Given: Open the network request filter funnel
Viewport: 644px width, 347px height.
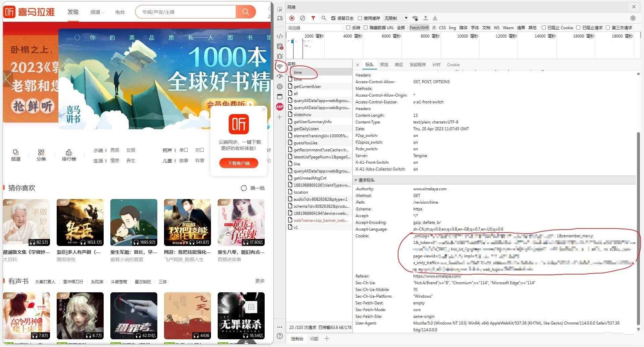Looking at the screenshot, I should 314,18.
